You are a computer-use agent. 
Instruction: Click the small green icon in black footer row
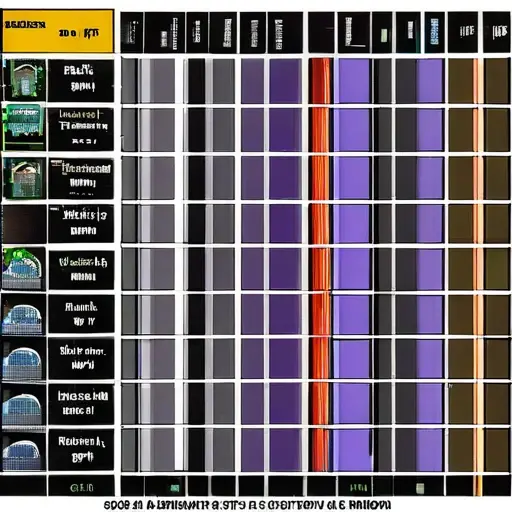175,488
